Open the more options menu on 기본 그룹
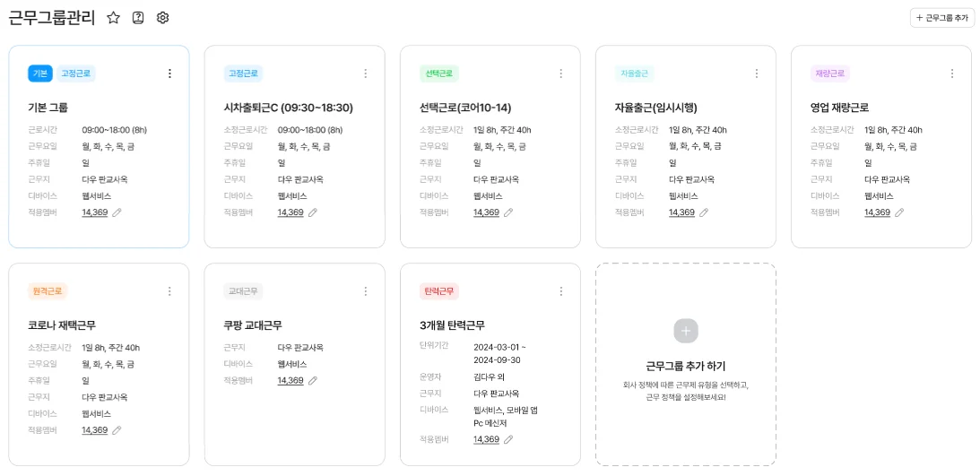Image resolution: width=980 pixels, height=476 pixels. (x=169, y=74)
